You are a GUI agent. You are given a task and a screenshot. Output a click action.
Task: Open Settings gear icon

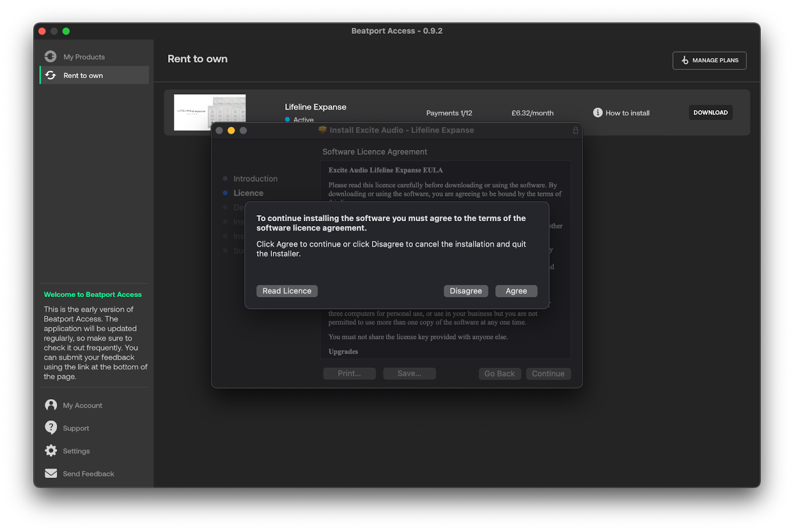click(51, 451)
